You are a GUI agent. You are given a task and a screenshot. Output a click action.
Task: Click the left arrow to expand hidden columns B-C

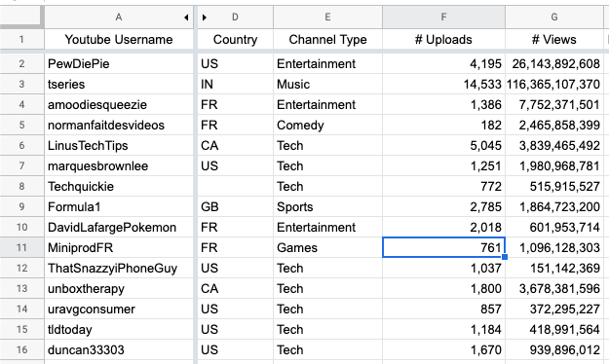point(186,18)
